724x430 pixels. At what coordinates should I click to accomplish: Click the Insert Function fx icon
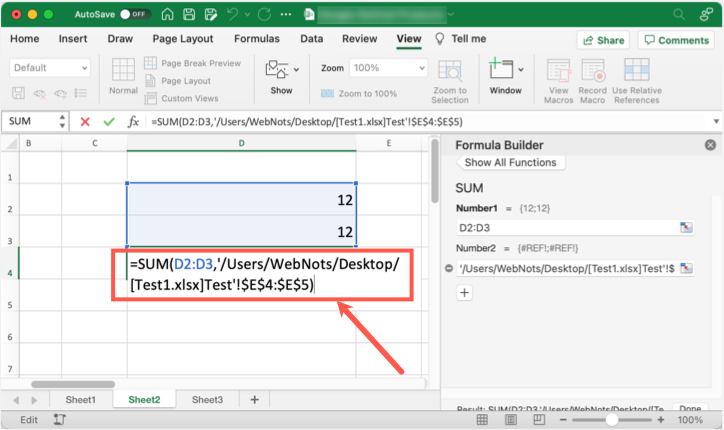pyautogui.click(x=133, y=121)
